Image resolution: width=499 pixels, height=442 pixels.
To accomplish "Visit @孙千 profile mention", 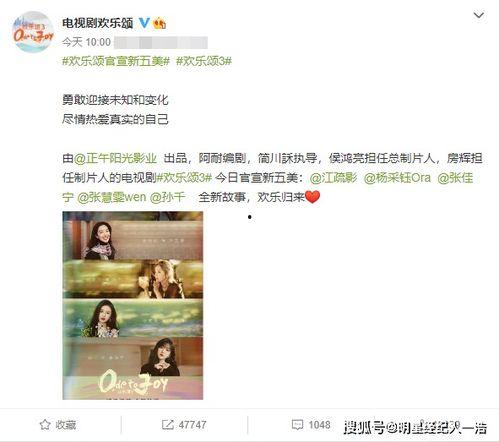I will pos(167,197).
